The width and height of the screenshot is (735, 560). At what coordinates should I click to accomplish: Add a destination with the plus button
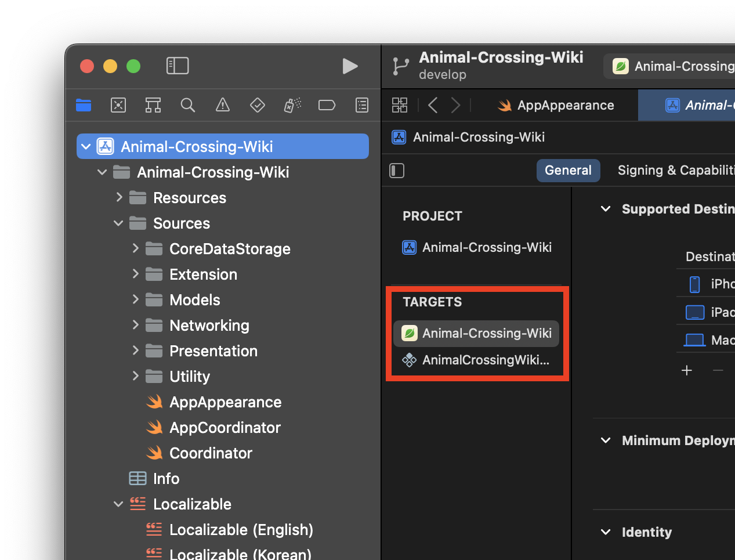(687, 370)
